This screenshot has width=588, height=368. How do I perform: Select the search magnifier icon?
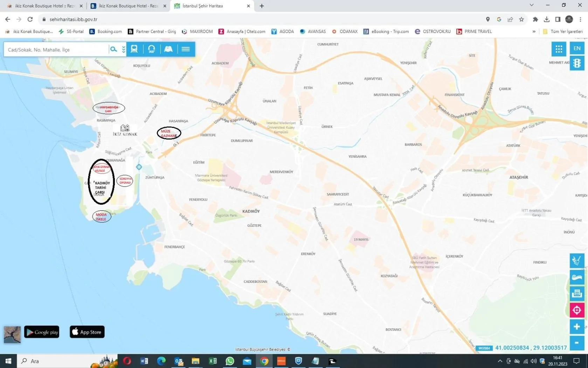pos(113,49)
